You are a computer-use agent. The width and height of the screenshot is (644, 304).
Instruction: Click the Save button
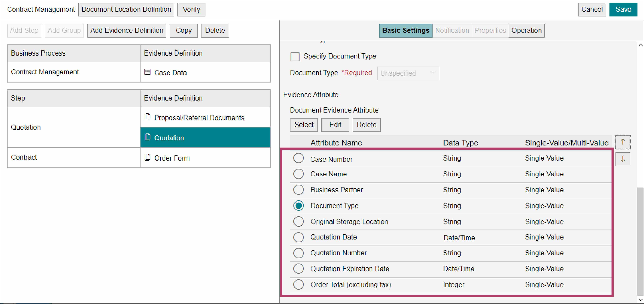click(x=623, y=10)
